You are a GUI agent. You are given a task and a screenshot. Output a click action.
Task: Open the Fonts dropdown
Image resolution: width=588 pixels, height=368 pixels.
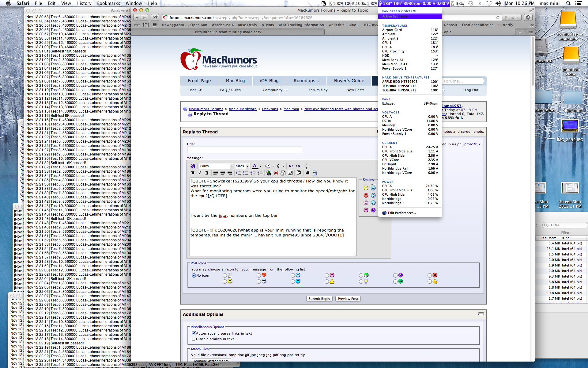216,166
